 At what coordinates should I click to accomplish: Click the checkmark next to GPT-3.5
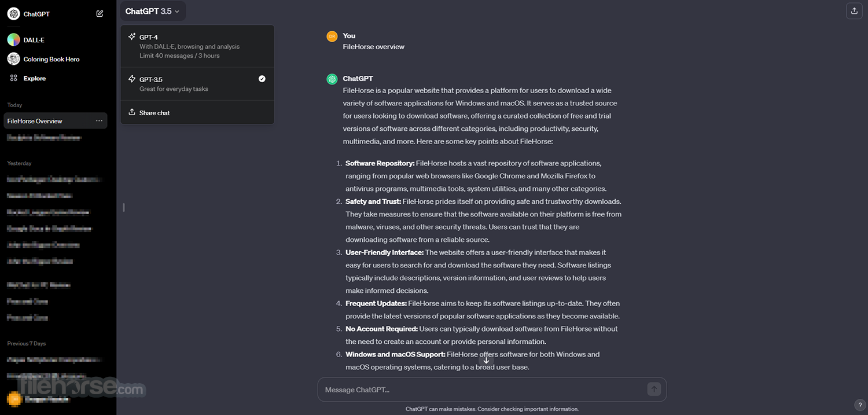pos(262,78)
